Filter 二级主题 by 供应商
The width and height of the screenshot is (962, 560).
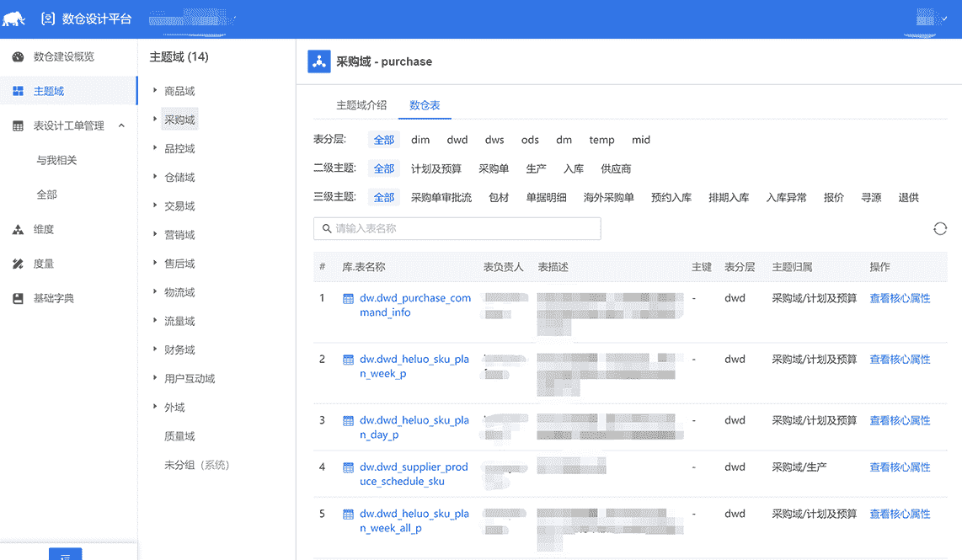click(616, 168)
